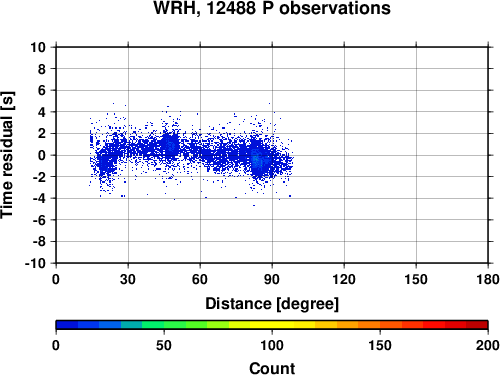Pick the yellow segment near colorbar 100

pos(272,325)
